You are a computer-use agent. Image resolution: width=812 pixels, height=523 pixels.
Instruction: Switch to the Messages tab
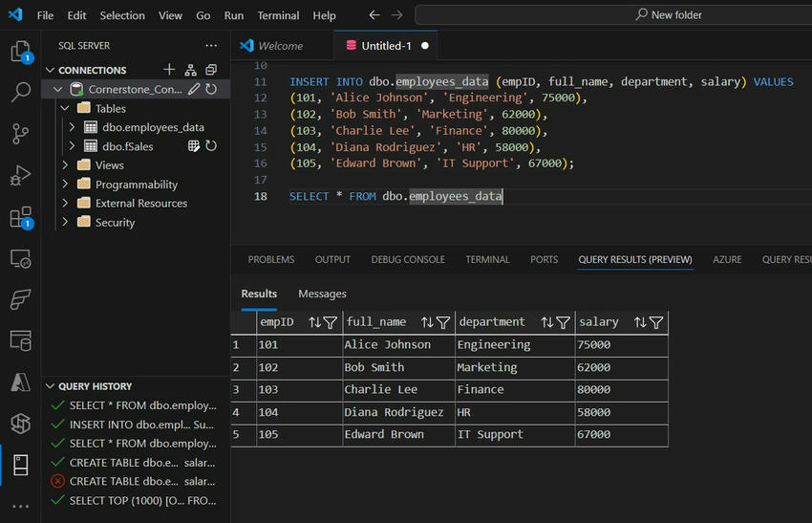[x=322, y=294]
